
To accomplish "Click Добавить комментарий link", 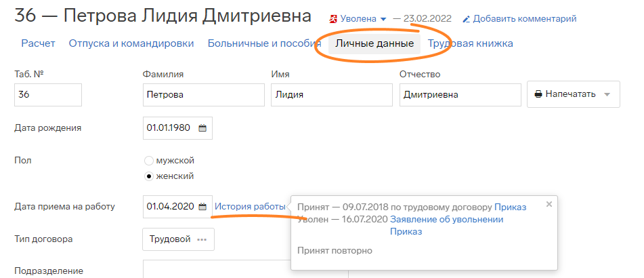I will 525,18.
